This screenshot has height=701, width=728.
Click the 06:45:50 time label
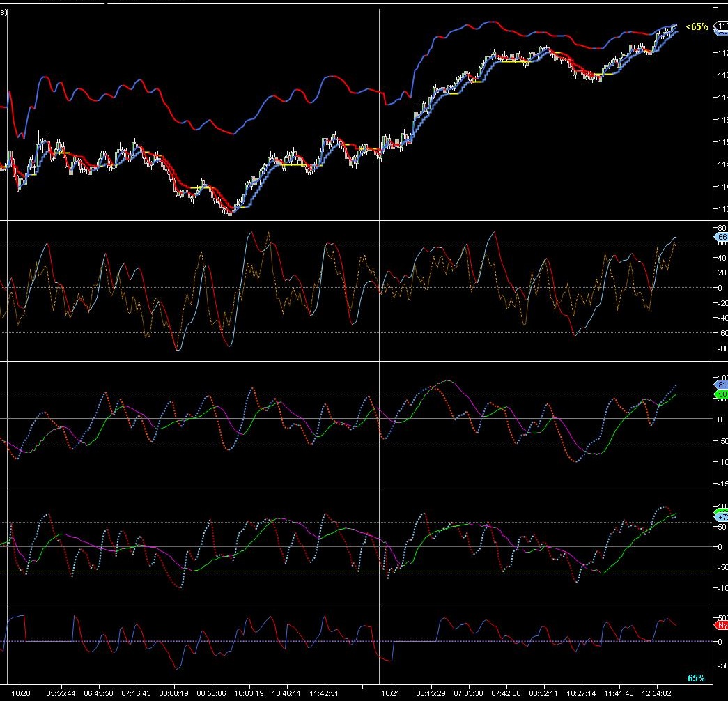click(x=98, y=693)
